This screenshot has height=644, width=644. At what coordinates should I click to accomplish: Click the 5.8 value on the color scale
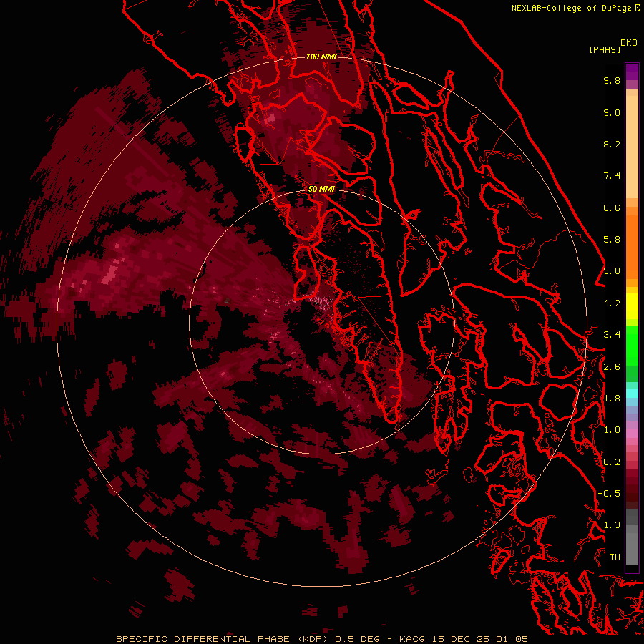tap(612, 240)
